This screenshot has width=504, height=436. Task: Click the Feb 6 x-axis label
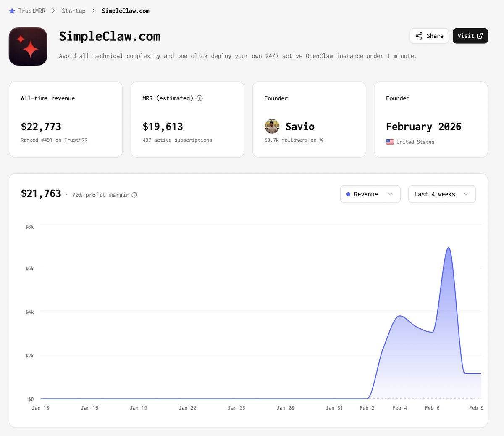432,408
